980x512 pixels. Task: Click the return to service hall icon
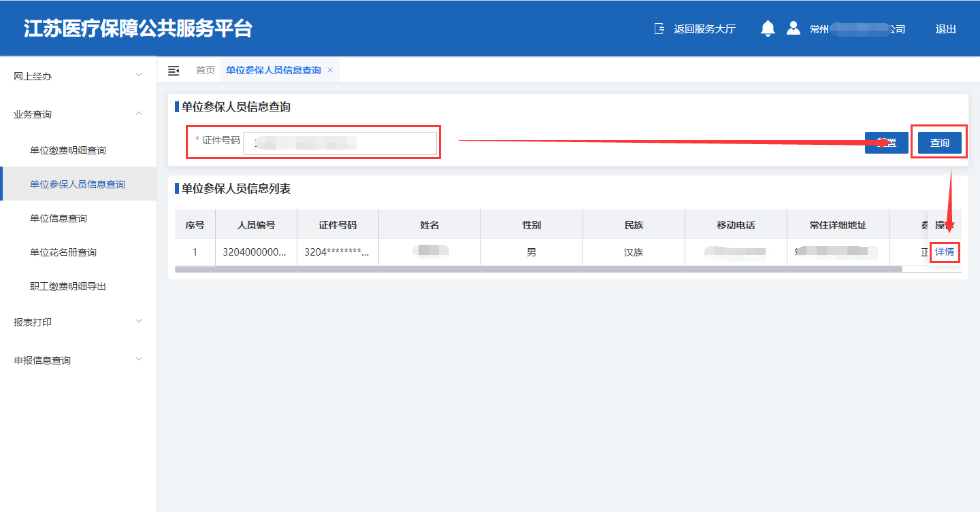[659, 29]
